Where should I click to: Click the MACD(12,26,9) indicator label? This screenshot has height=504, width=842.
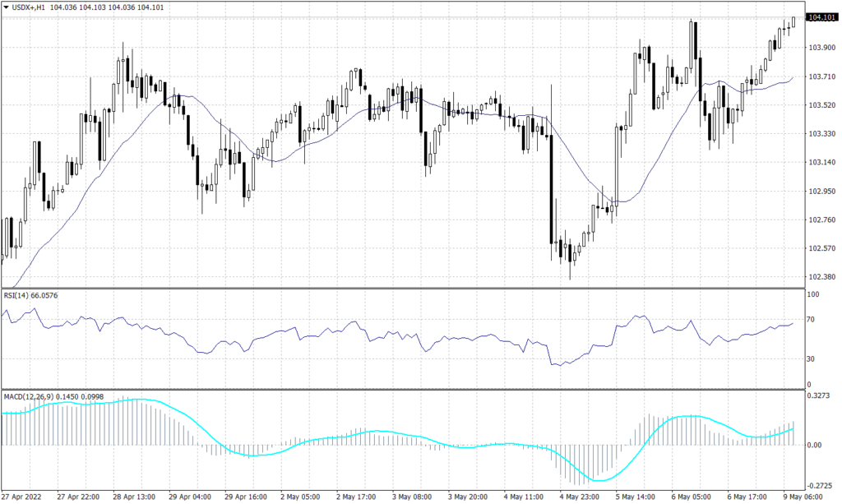27,395
